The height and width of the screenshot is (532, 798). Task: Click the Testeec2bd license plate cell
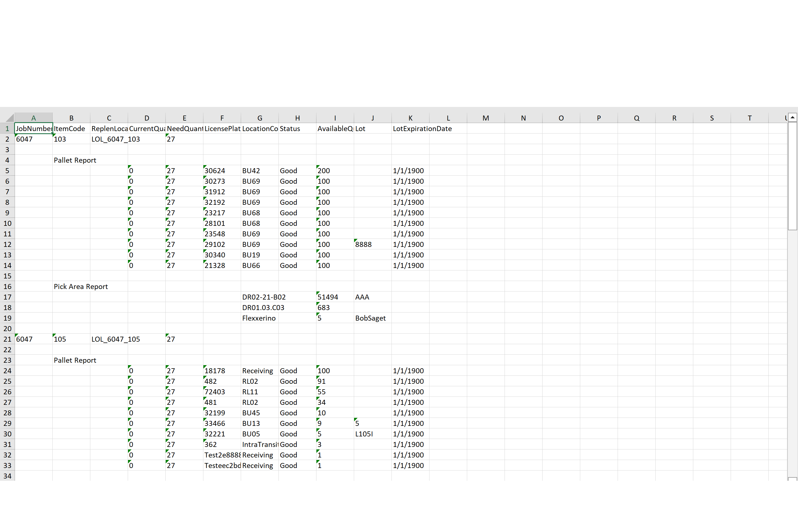pos(222,465)
